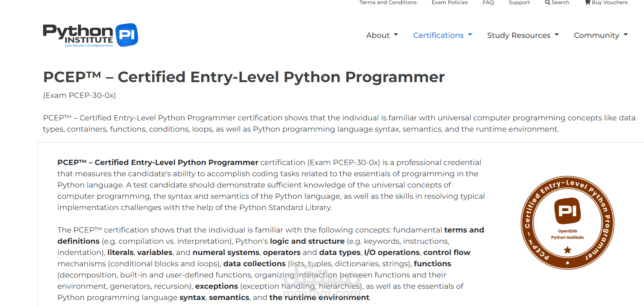Screen dimensions: 644x306
Task: Click the Python Institute logo
Action: click(x=90, y=35)
